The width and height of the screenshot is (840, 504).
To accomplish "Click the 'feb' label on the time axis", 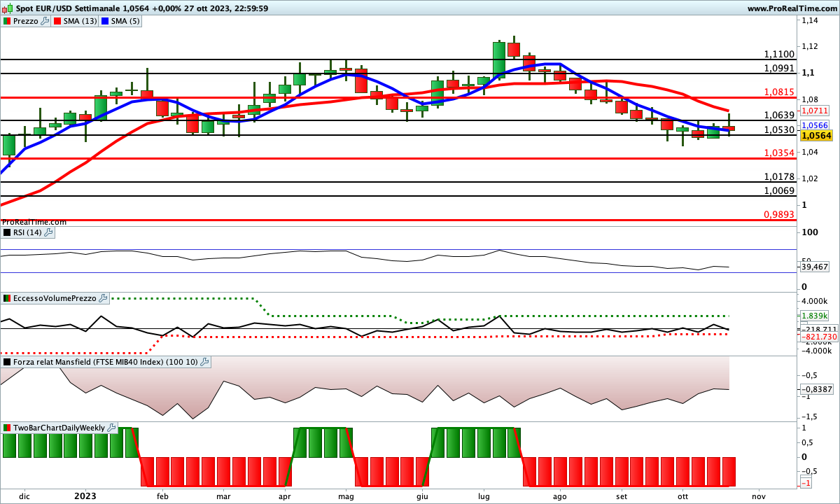I will 163,496.
